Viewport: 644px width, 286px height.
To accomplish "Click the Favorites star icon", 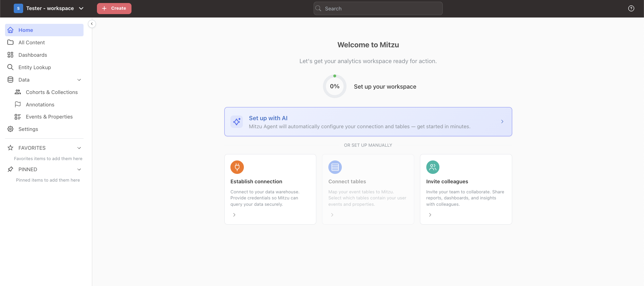I will 10,148.
